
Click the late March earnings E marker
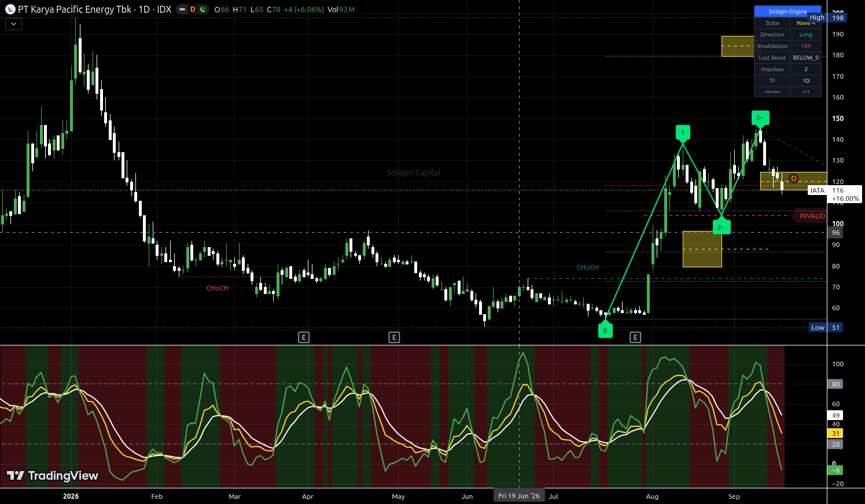[304, 337]
